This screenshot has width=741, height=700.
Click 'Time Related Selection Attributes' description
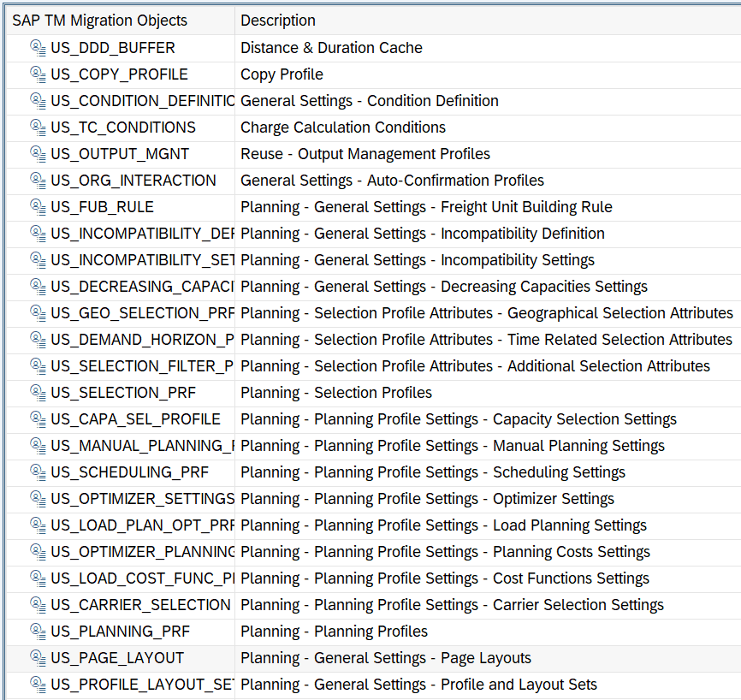(486, 340)
